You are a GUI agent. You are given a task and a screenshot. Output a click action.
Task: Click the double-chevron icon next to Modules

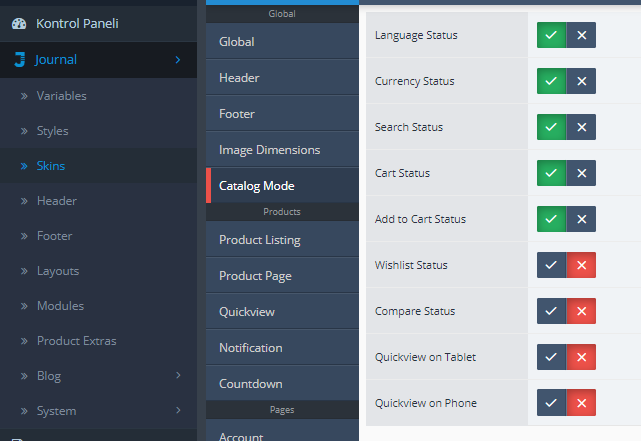click(x=24, y=306)
